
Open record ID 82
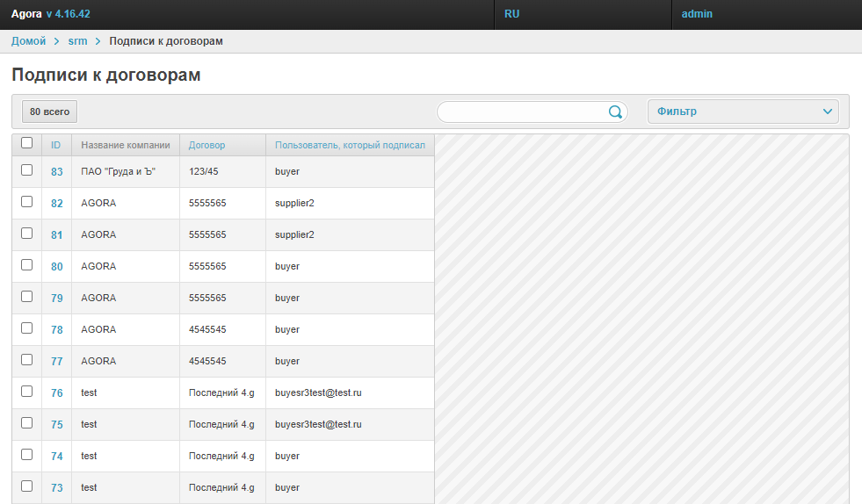click(57, 204)
